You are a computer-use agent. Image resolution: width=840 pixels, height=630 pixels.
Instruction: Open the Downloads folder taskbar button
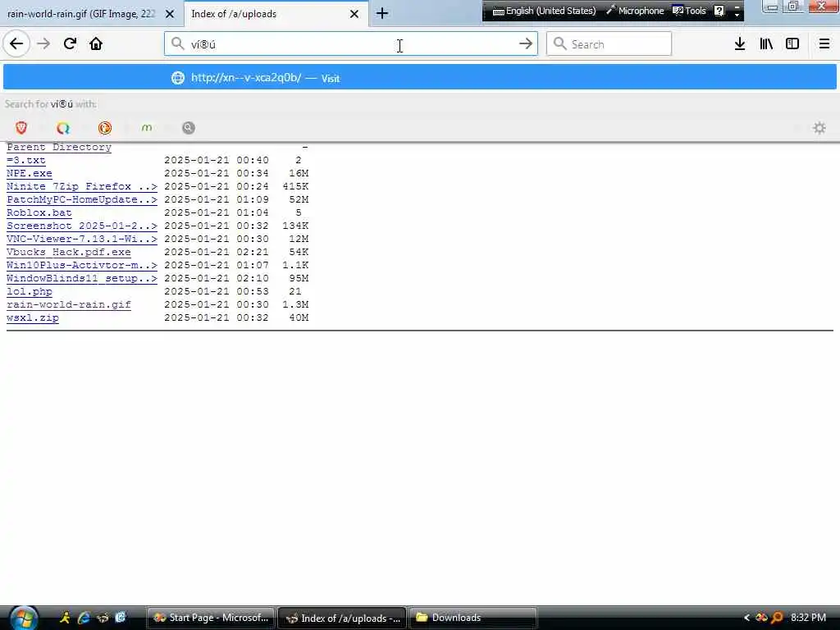click(x=472, y=618)
